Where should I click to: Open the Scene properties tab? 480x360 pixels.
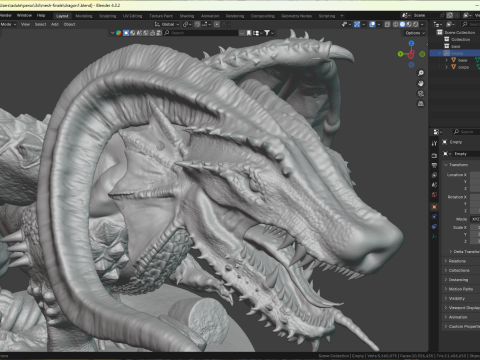tap(434, 185)
